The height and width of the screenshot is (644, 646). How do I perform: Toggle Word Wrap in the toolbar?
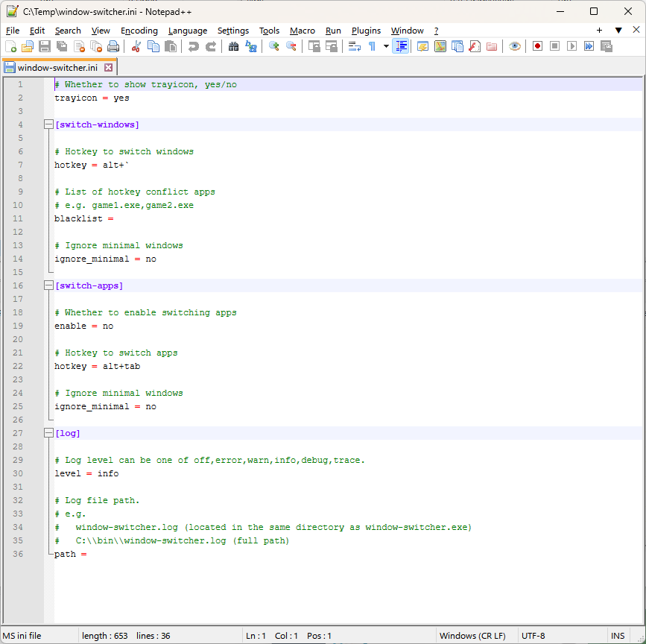coord(355,46)
